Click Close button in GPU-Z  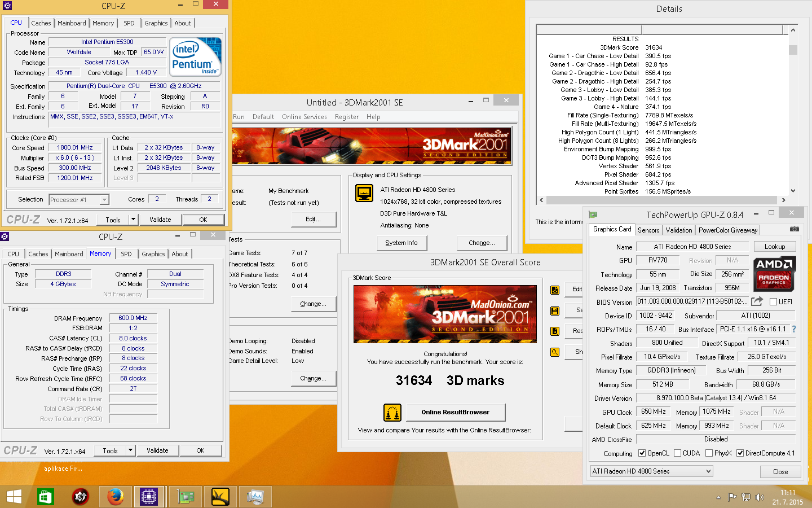[x=780, y=472]
